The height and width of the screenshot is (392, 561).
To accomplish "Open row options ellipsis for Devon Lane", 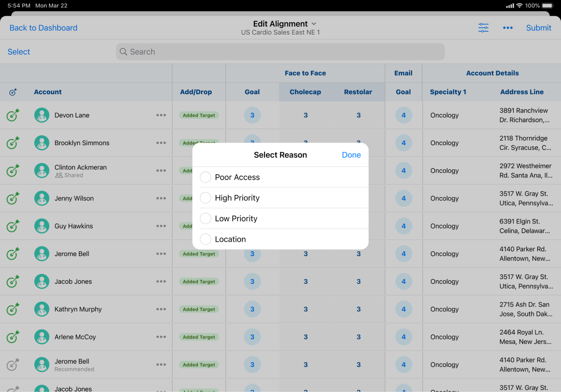I will pos(161,115).
